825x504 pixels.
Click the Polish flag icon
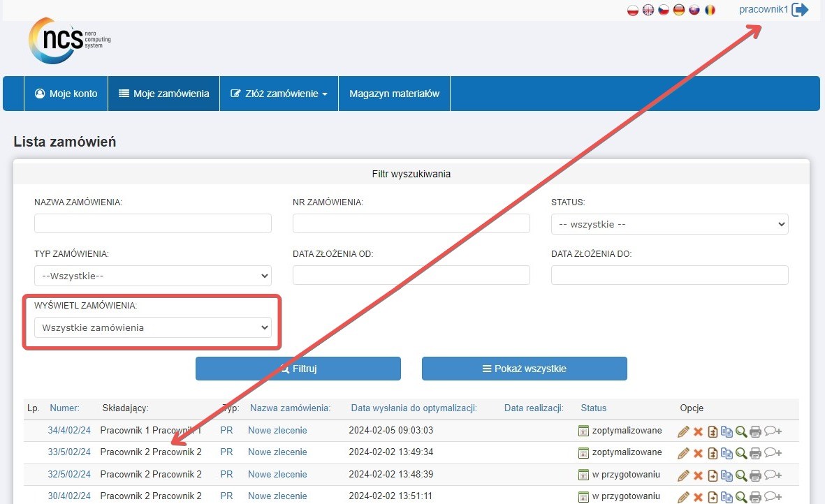tap(633, 10)
